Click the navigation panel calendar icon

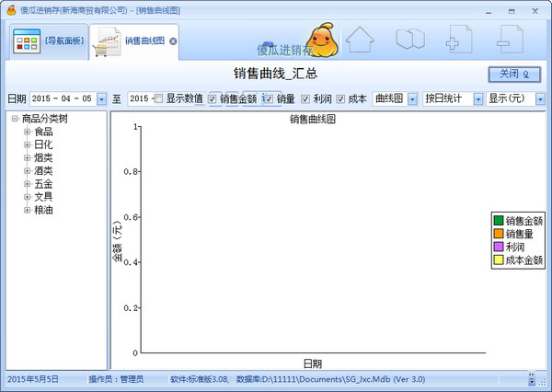(x=25, y=41)
